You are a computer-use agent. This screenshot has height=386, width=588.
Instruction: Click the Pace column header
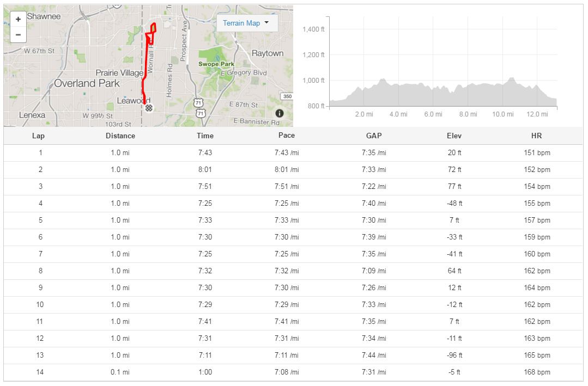tap(286, 136)
